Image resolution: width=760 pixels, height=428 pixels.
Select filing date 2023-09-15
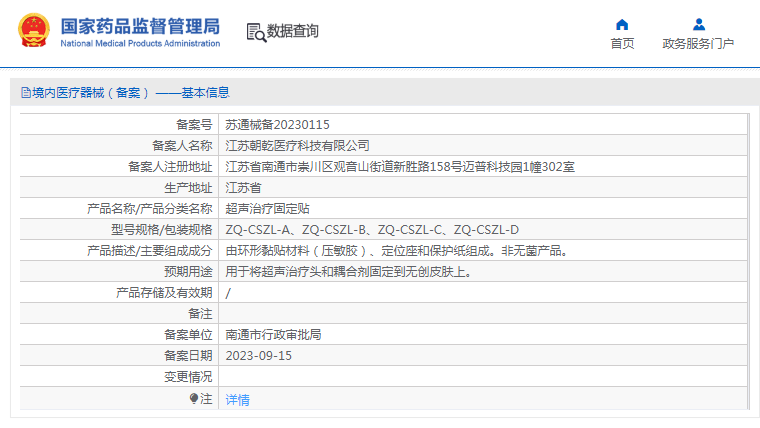pos(258,356)
